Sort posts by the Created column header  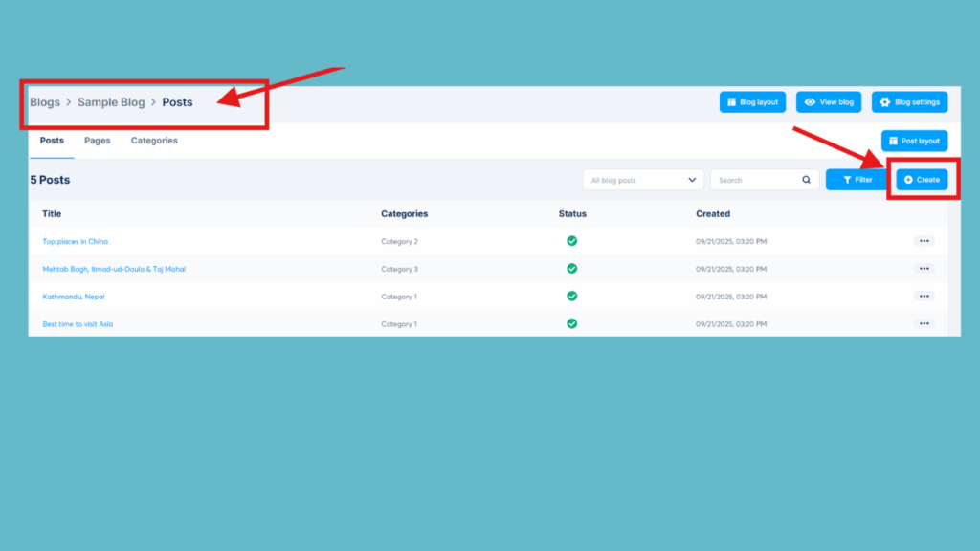tap(713, 213)
